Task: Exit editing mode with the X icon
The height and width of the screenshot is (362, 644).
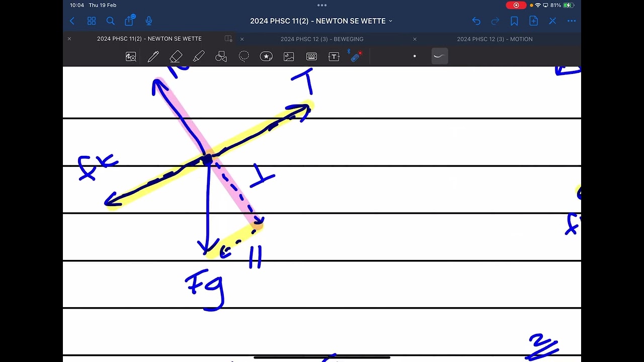Action: pos(552,21)
